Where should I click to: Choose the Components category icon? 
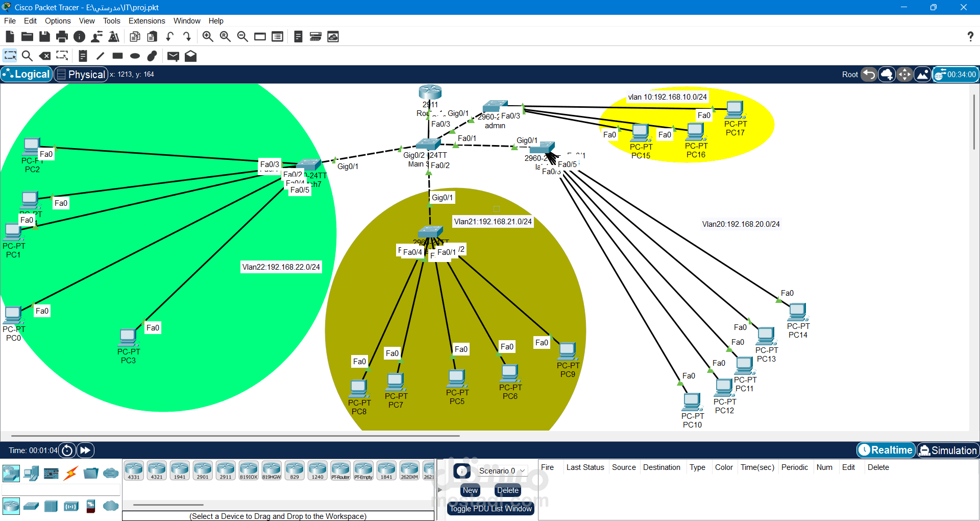51,473
